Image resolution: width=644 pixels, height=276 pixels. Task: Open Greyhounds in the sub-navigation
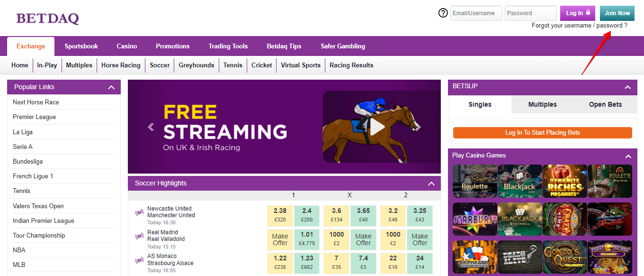point(197,65)
